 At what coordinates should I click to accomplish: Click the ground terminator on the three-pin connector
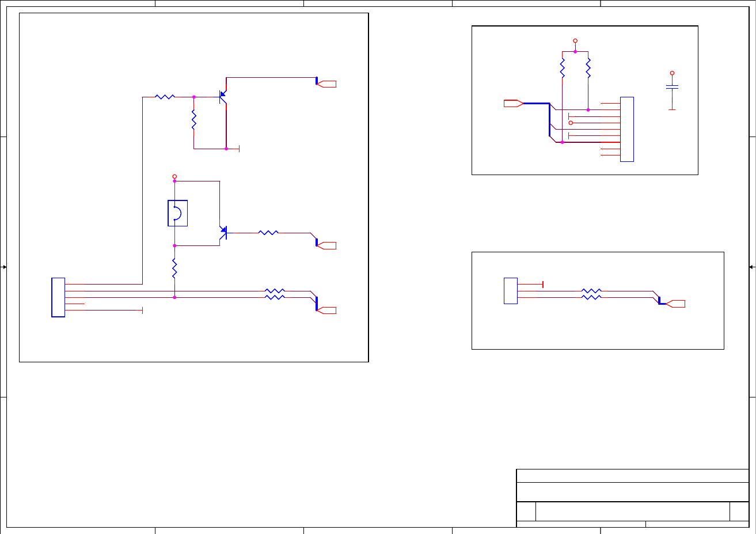[543, 284]
